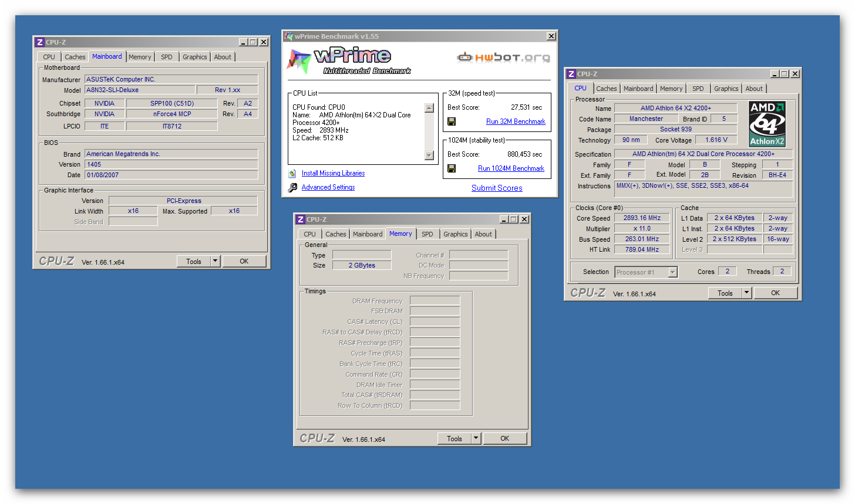The width and height of the screenshot is (855, 504).
Task: Open Mainboard tab in right CPU-Z window
Action: coord(638,89)
